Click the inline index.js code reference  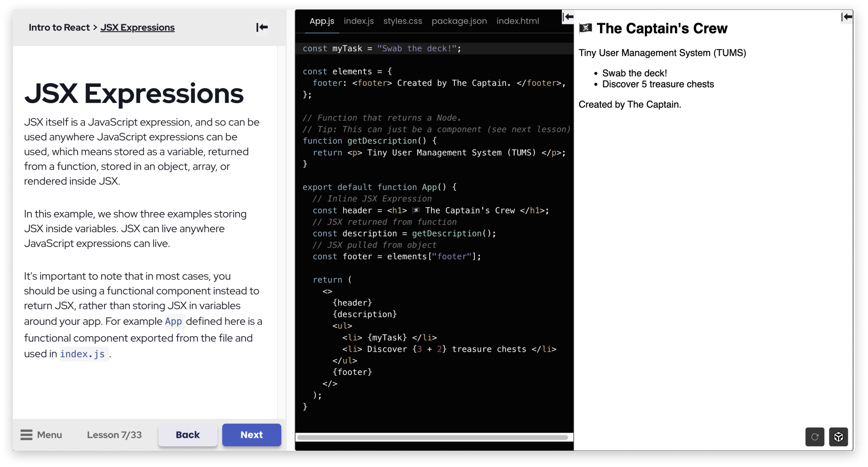(x=82, y=354)
